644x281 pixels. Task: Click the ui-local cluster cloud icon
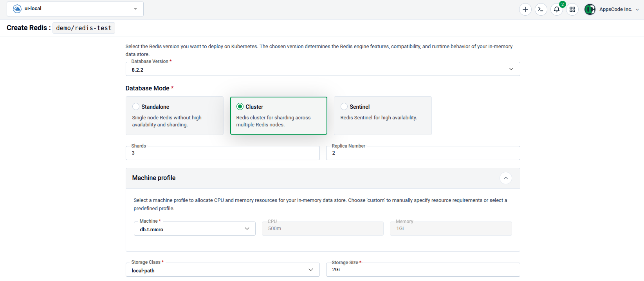[x=17, y=9]
